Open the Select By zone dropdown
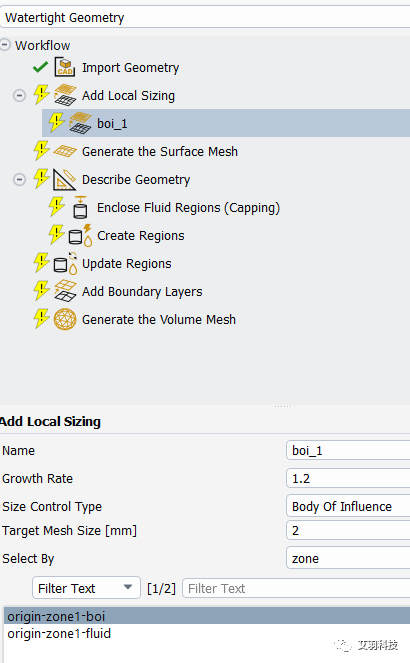The height and width of the screenshot is (663, 410). click(348, 558)
